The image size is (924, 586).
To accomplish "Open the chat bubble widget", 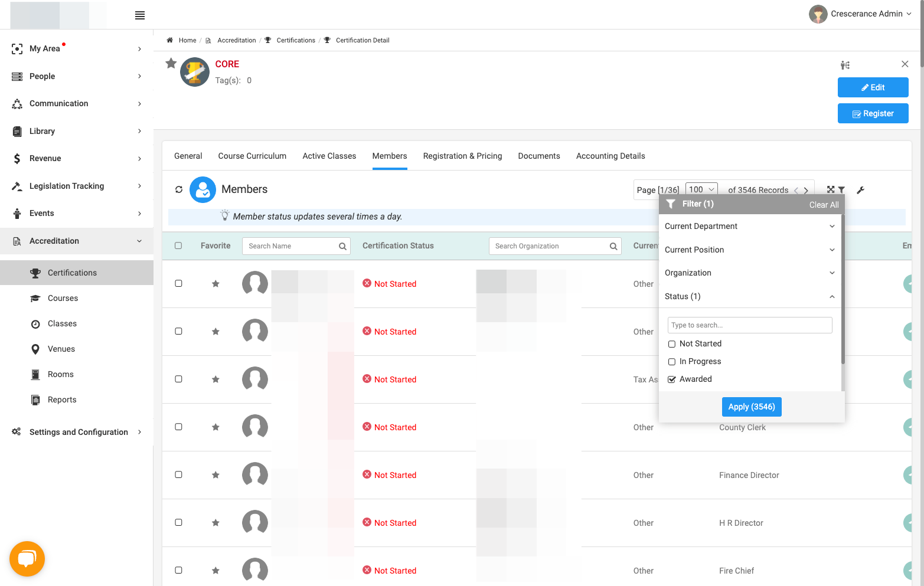I will click(27, 558).
